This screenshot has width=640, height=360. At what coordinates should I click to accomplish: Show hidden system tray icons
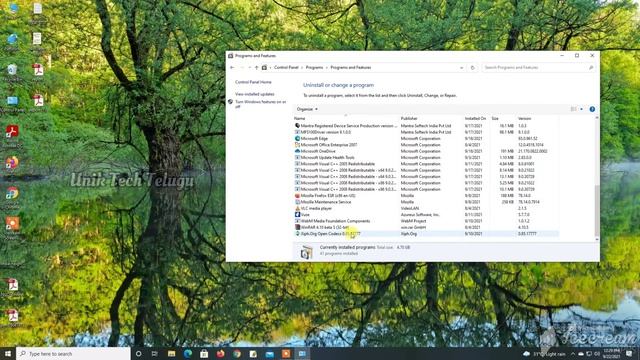[573, 353]
